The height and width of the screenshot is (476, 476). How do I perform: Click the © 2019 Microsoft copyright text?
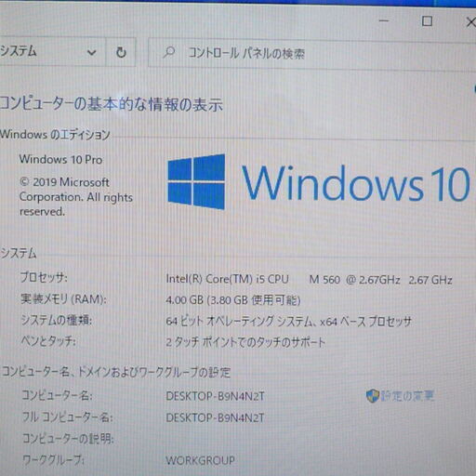tap(76, 197)
